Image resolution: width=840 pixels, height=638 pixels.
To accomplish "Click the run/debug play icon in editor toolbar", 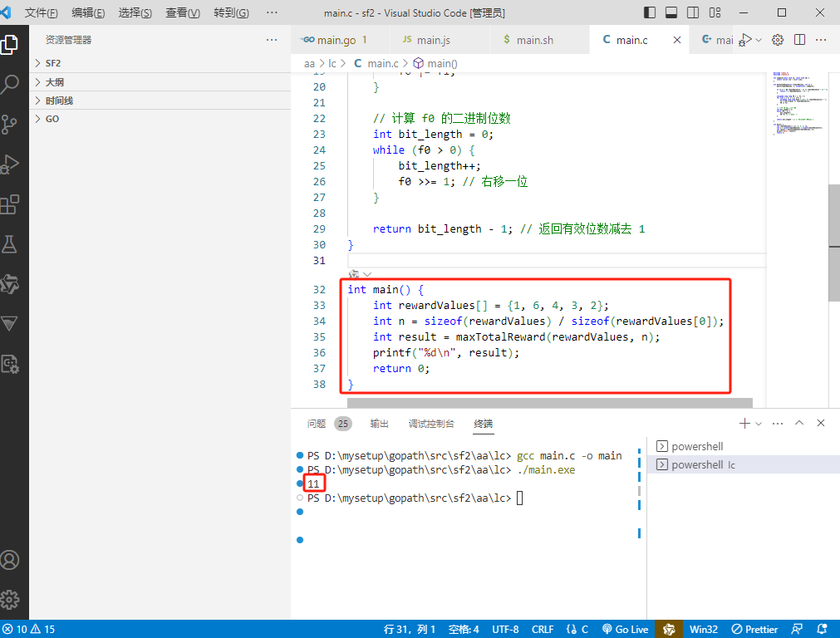I will tap(744, 40).
